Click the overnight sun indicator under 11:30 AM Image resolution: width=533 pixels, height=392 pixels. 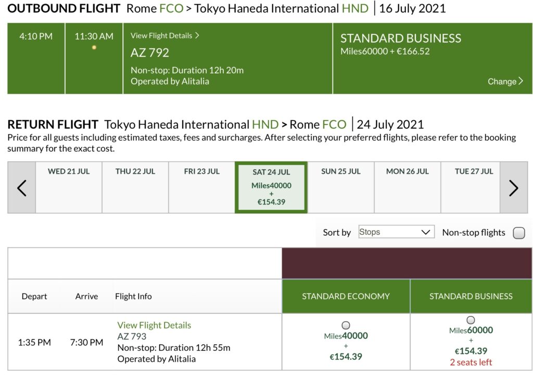pos(94,47)
